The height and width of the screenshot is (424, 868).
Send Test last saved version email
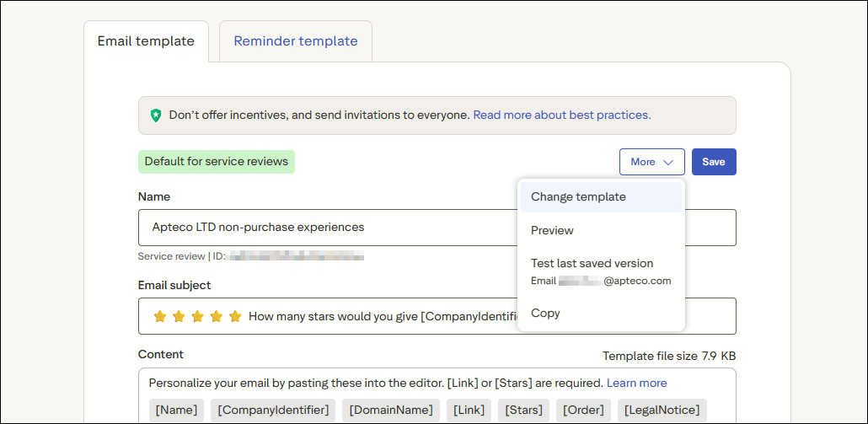[601, 271]
